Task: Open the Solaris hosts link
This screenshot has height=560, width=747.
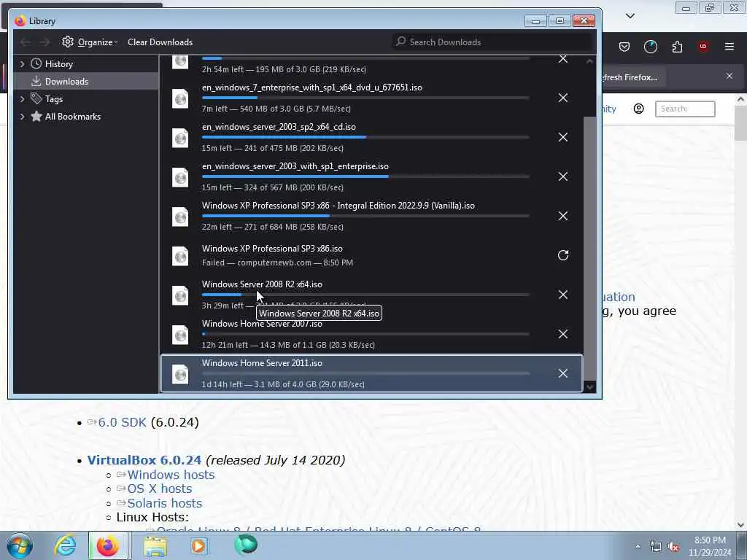Action: point(165,503)
